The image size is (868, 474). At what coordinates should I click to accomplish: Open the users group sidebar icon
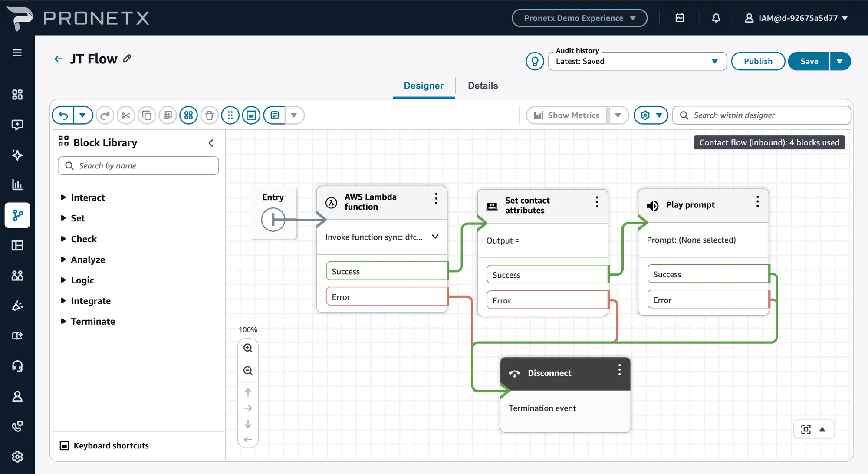(x=17, y=276)
